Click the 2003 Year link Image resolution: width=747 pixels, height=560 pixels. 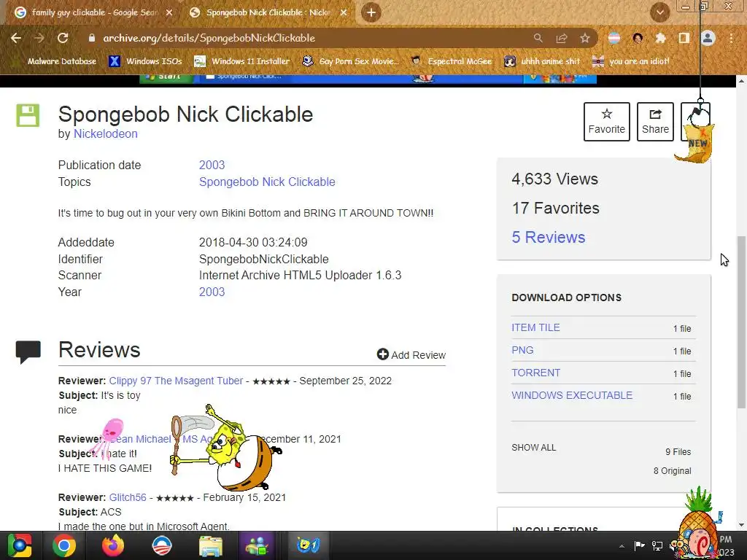[212, 292]
